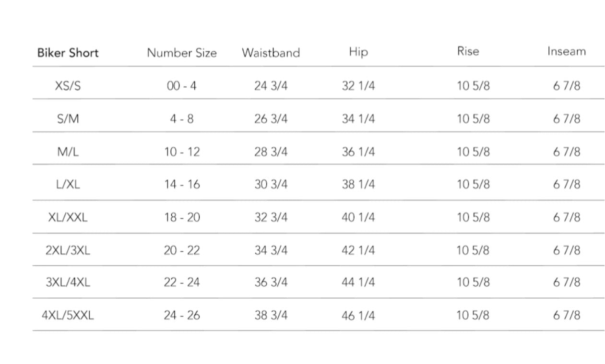Select the Inseam column header
This screenshot has height=364, width=605.
(566, 51)
